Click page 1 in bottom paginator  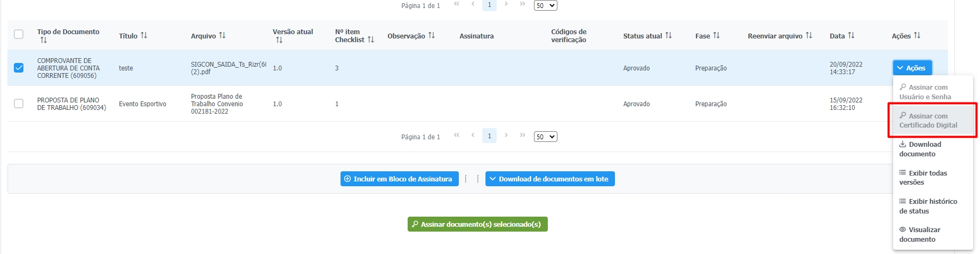[489, 136]
